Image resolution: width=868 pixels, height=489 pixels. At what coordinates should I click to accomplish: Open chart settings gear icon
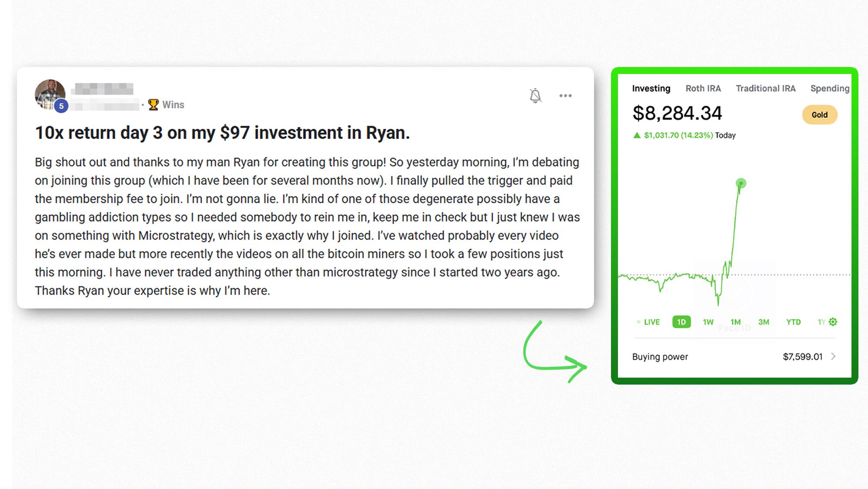pyautogui.click(x=833, y=322)
